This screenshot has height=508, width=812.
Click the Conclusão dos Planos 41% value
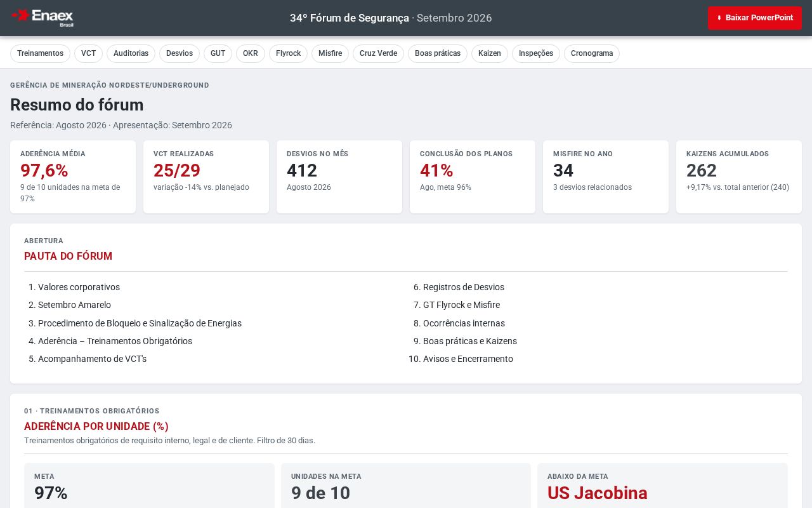point(436,171)
